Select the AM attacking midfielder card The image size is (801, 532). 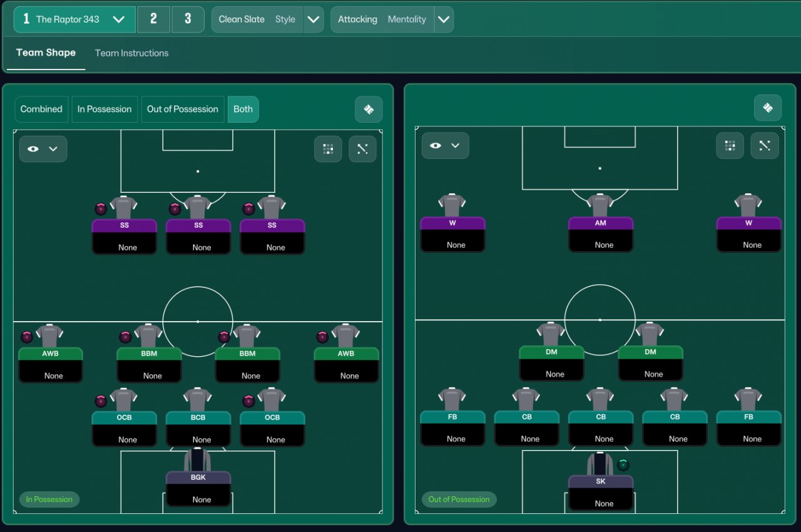pos(601,234)
